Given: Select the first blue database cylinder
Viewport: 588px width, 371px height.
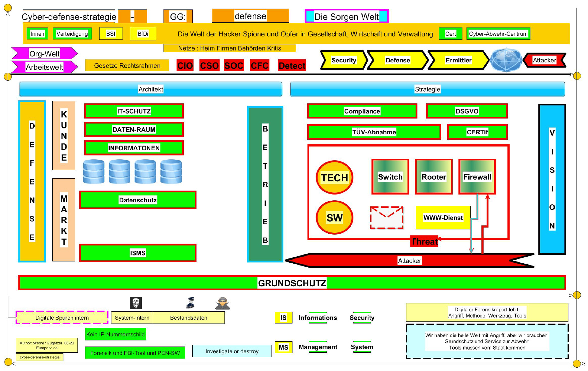Looking at the screenshot, I should pos(94,172).
